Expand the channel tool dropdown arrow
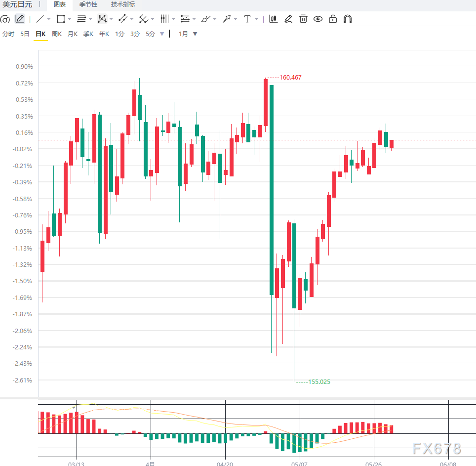Screen dimensions: 476x466 [x=132, y=19]
